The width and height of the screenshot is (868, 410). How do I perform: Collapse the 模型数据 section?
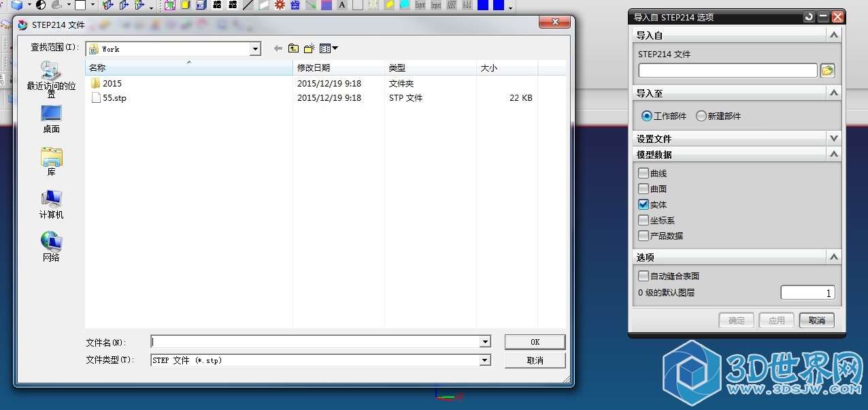[x=833, y=155]
